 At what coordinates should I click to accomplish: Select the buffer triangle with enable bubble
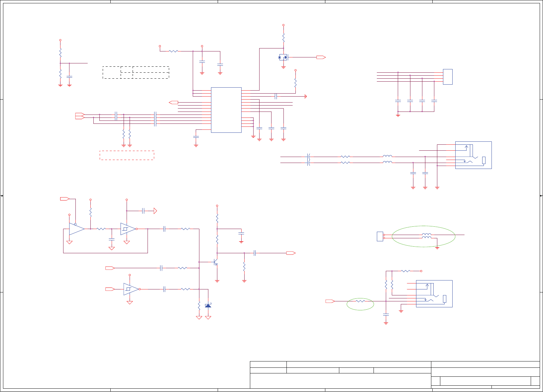(77, 229)
